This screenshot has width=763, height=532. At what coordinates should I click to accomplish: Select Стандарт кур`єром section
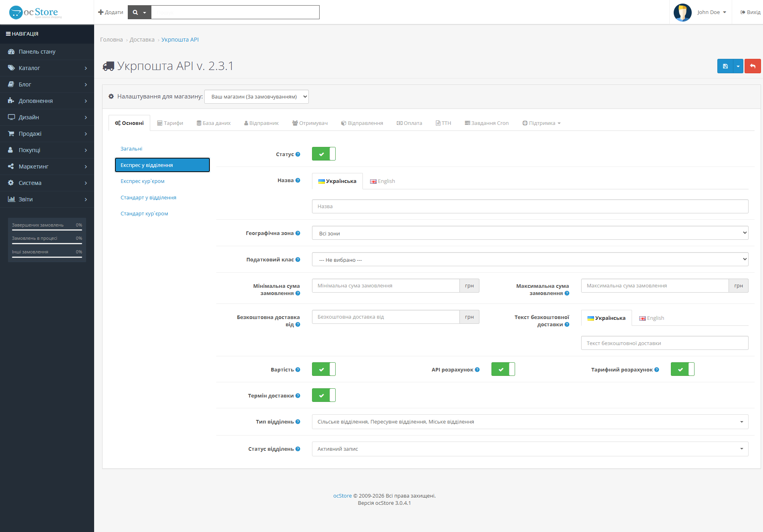click(x=162, y=213)
